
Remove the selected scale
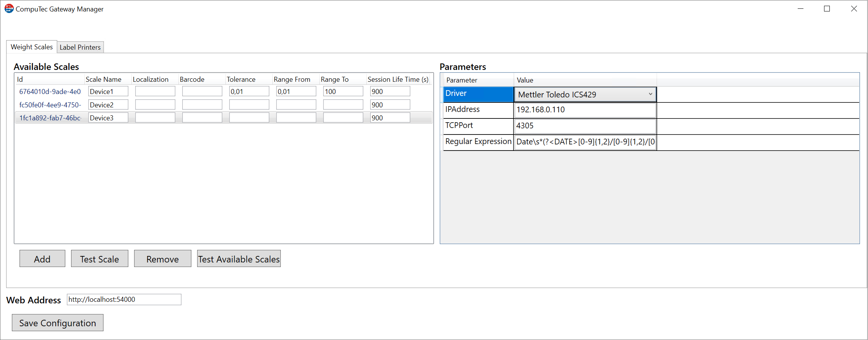(162, 259)
